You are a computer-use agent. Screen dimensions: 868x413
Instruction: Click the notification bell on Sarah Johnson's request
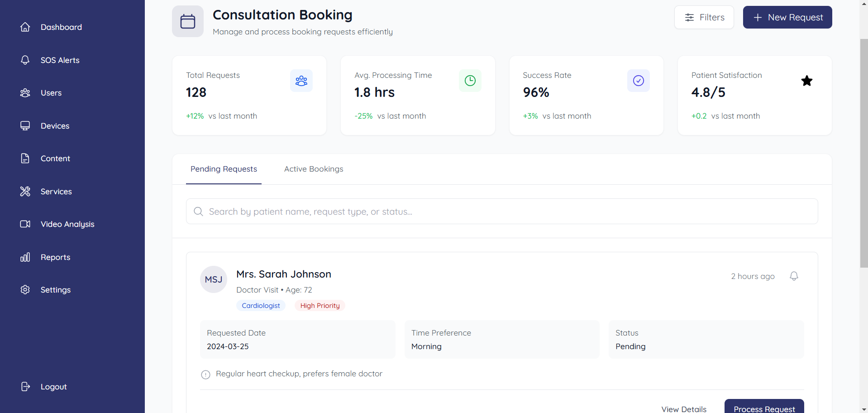[x=794, y=276]
